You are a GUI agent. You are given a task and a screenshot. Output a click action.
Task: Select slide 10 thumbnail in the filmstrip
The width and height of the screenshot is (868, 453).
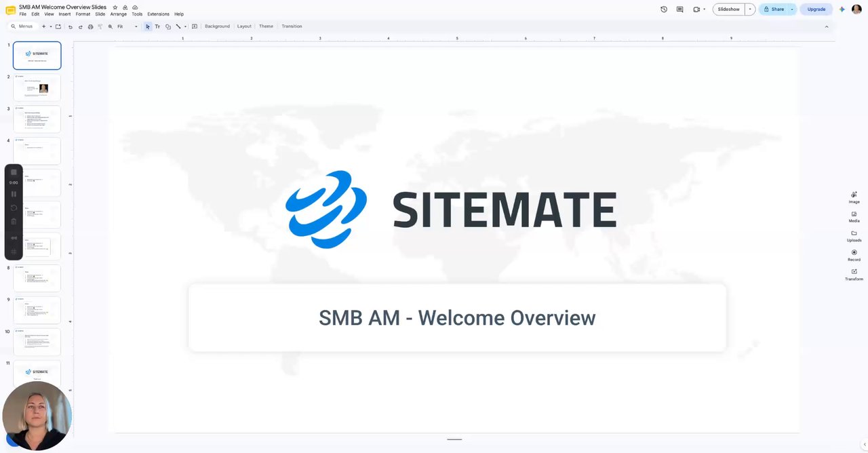pyautogui.click(x=37, y=342)
